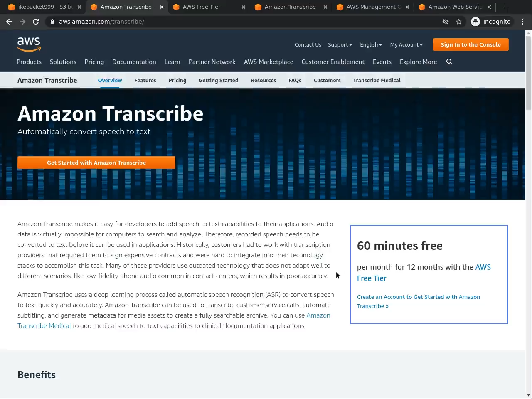Open the Products menu
The width and height of the screenshot is (532, 399).
[x=29, y=62]
